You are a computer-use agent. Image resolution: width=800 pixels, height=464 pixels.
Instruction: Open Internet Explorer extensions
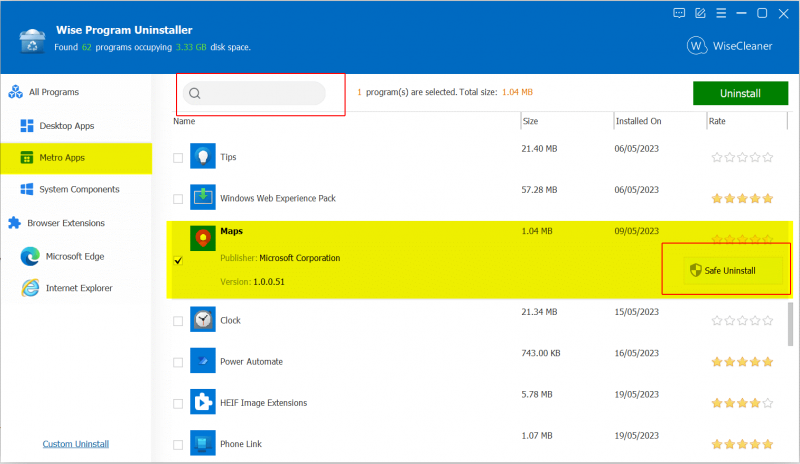click(79, 288)
